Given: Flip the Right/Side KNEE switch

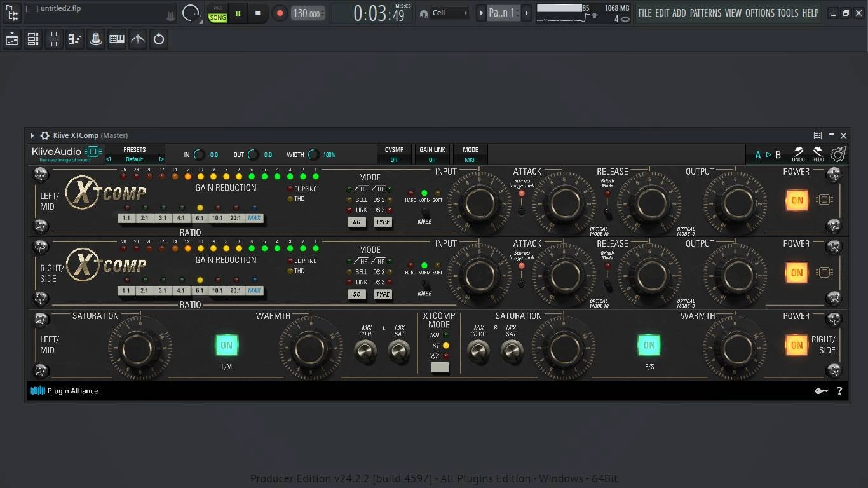Looking at the screenshot, I should click(x=424, y=285).
